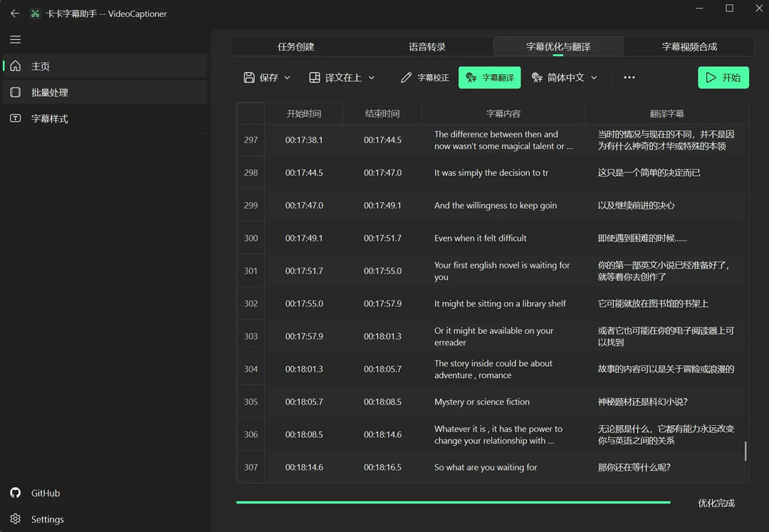Open the GitHub link in sidebar

pyautogui.click(x=45, y=493)
